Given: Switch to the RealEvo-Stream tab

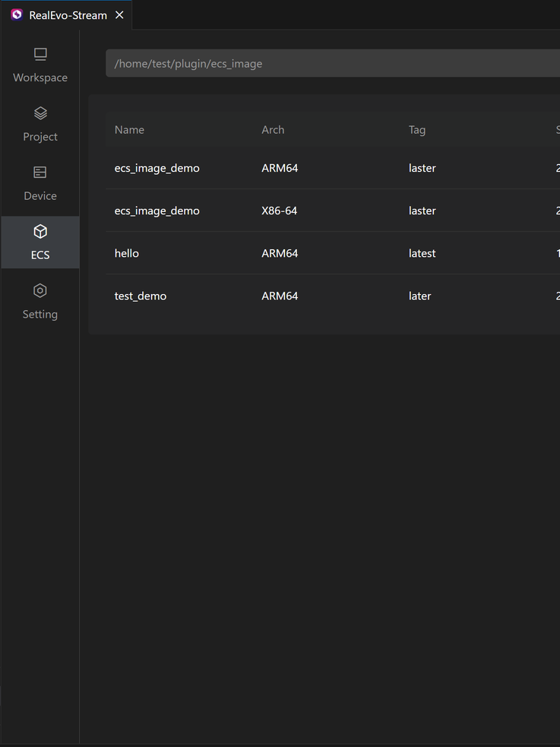Looking at the screenshot, I should [66, 14].
